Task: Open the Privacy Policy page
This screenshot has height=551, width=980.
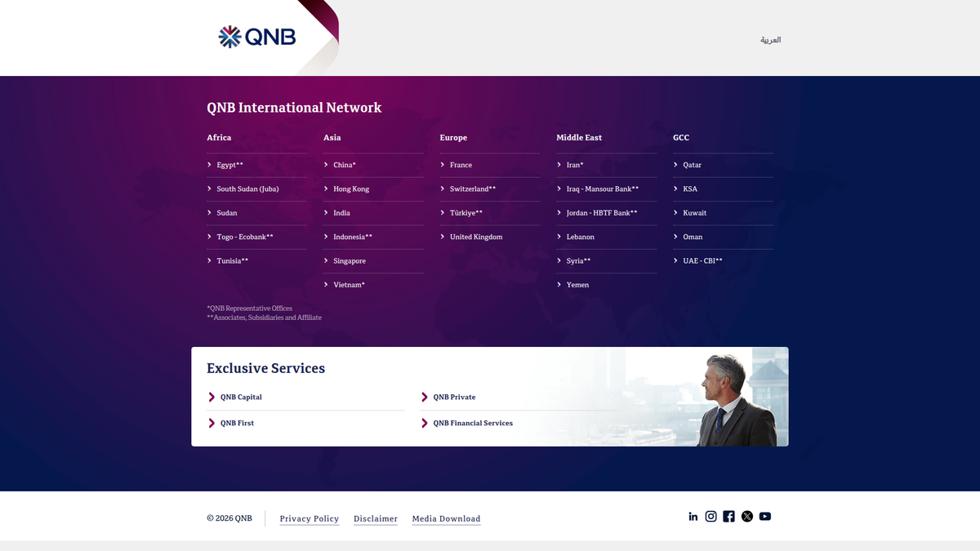Action: 309,518
